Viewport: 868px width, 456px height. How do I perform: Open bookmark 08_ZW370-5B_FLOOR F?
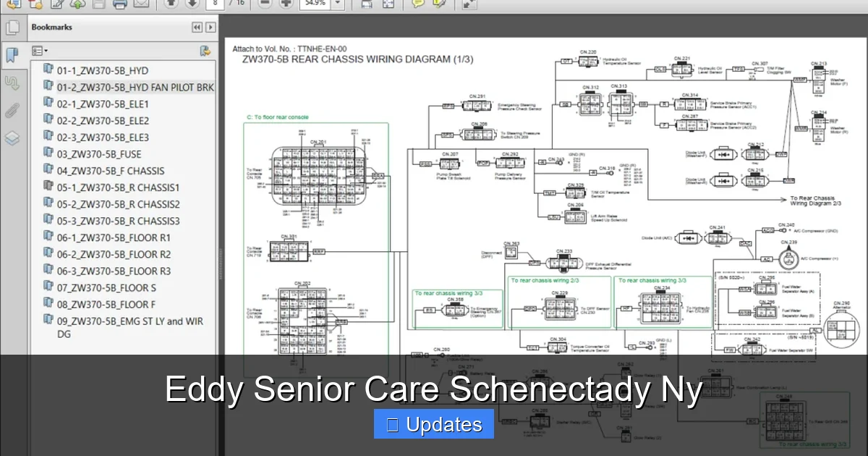(106, 304)
